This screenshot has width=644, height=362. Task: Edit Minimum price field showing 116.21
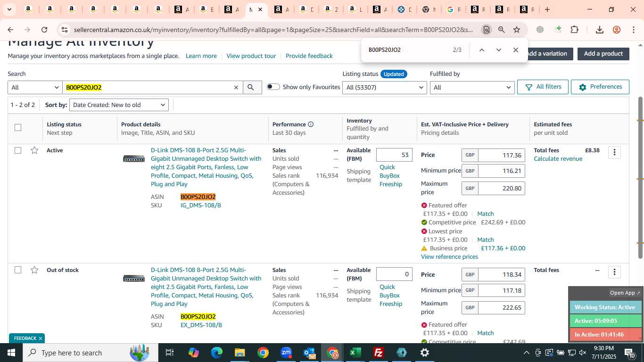(x=501, y=171)
